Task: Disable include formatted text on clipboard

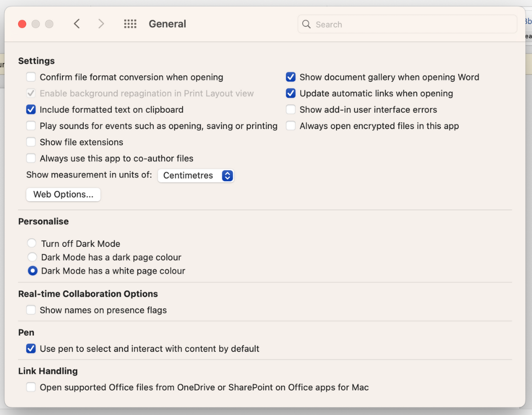Action: 31,110
